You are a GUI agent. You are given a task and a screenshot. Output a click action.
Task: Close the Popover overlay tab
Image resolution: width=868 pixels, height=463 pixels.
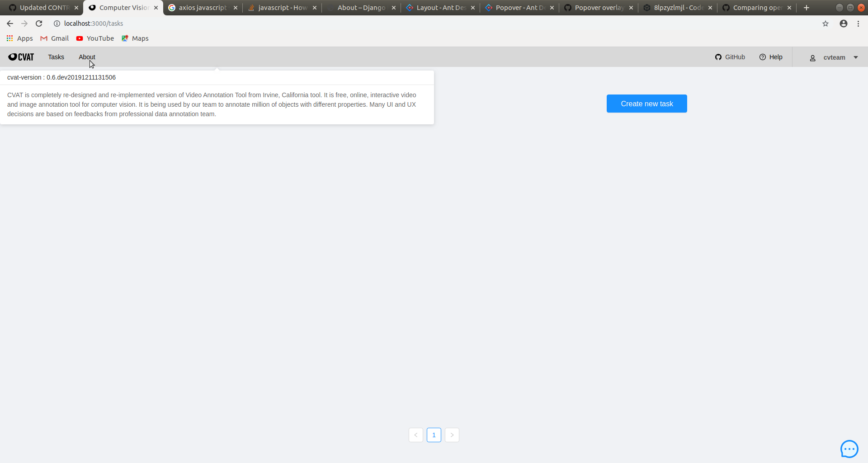(x=631, y=8)
